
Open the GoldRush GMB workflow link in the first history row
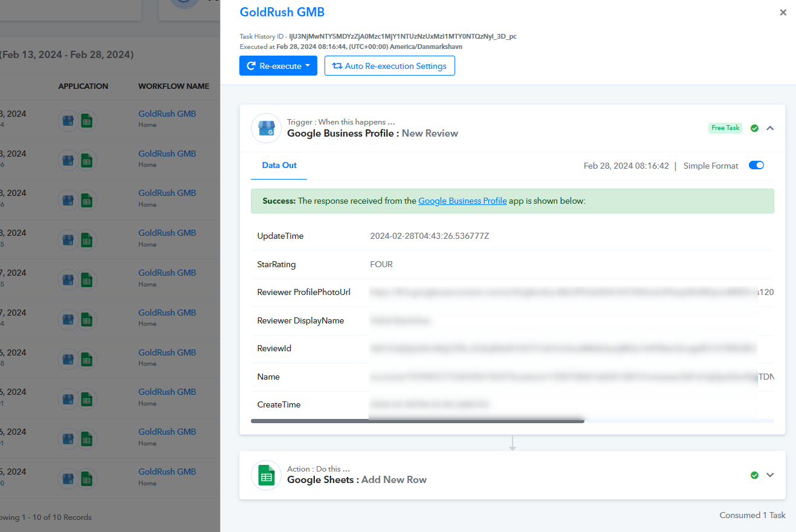[x=167, y=114]
